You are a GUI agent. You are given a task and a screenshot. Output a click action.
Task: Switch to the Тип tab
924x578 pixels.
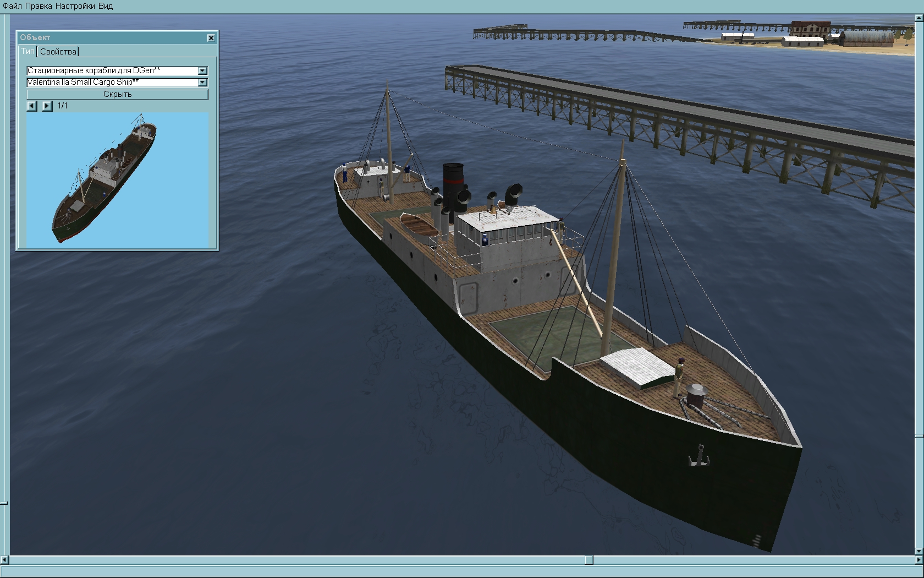point(28,51)
